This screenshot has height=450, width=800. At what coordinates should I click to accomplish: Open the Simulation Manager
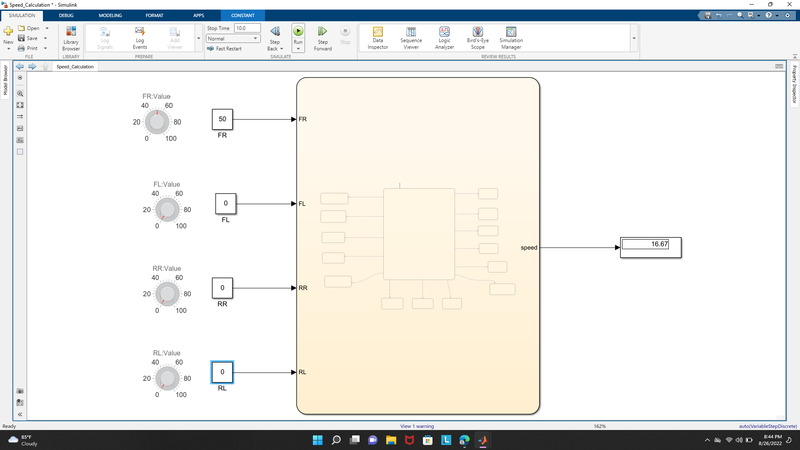point(511,38)
